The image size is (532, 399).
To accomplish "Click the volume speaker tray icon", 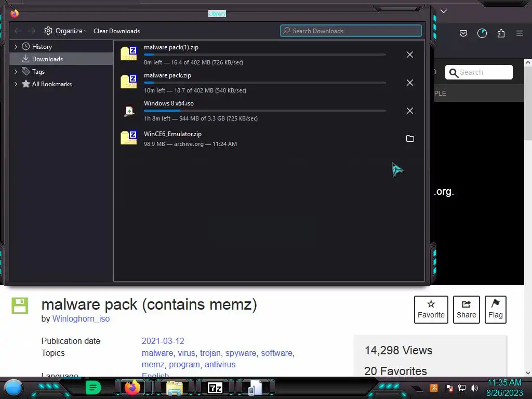I will tap(474, 388).
